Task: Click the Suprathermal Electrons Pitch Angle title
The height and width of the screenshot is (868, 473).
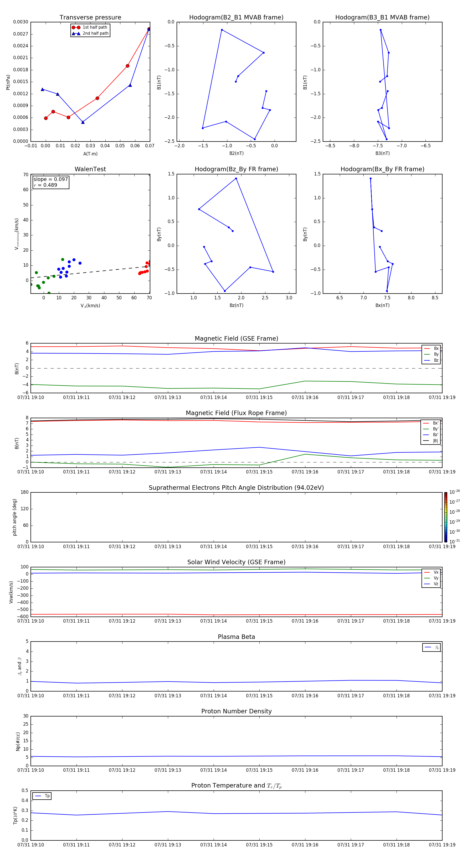Action: pyautogui.click(x=236, y=488)
